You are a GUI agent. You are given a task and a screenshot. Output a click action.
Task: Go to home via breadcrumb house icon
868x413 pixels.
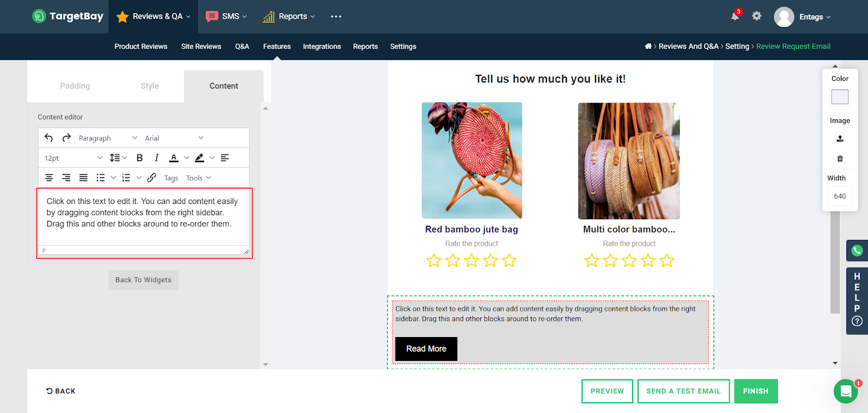pyautogui.click(x=648, y=46)
